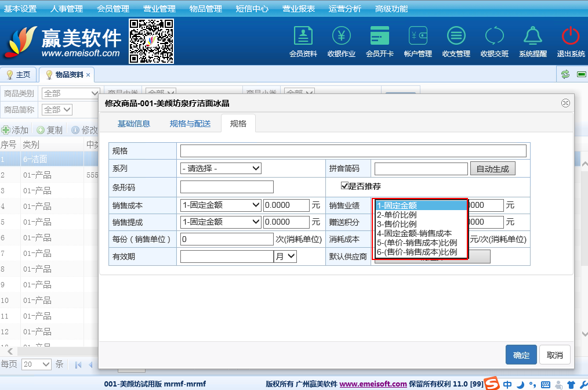Image resolution: width=588 pixels, height=390 pixels.
Task: Open the www.emeisoft.com footer link
Action: pos(373,384)
